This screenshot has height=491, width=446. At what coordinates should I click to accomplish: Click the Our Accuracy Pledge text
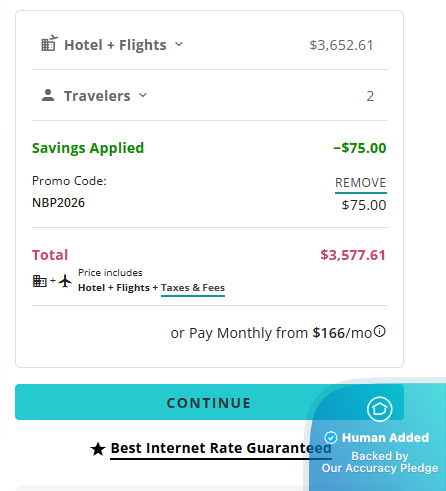380,468
